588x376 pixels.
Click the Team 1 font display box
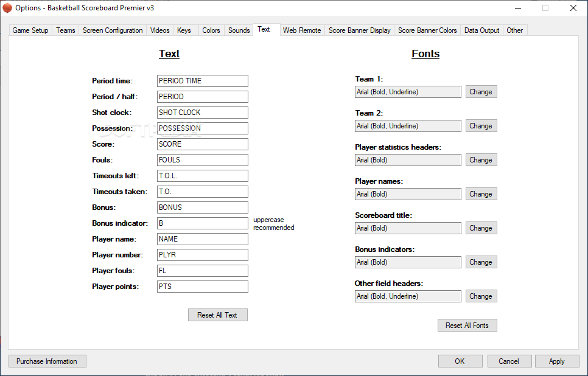click(x=408, y=92)
